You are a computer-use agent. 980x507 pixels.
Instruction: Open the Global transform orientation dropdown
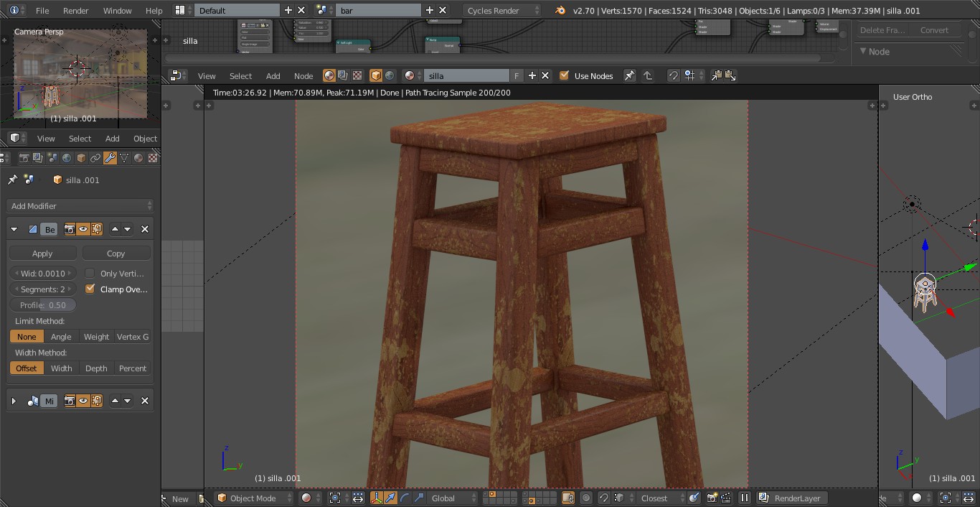(x=453, y=498)
